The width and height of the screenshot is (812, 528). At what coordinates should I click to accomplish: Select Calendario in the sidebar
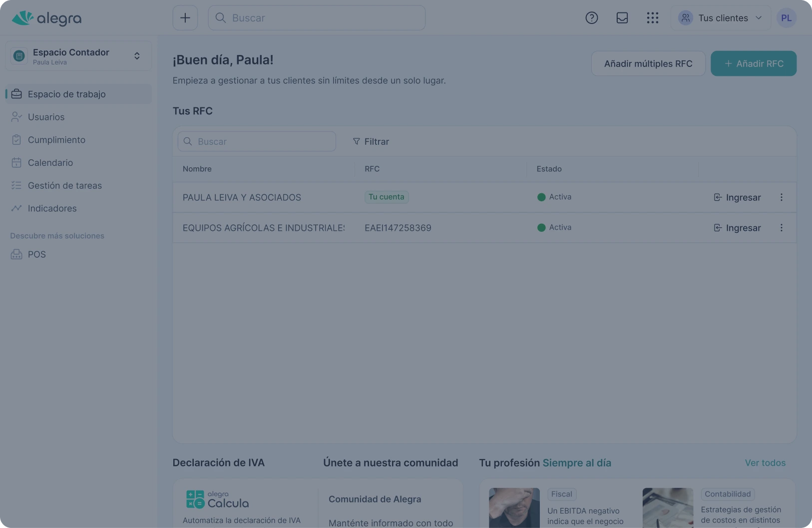click(x=50, y=163)
